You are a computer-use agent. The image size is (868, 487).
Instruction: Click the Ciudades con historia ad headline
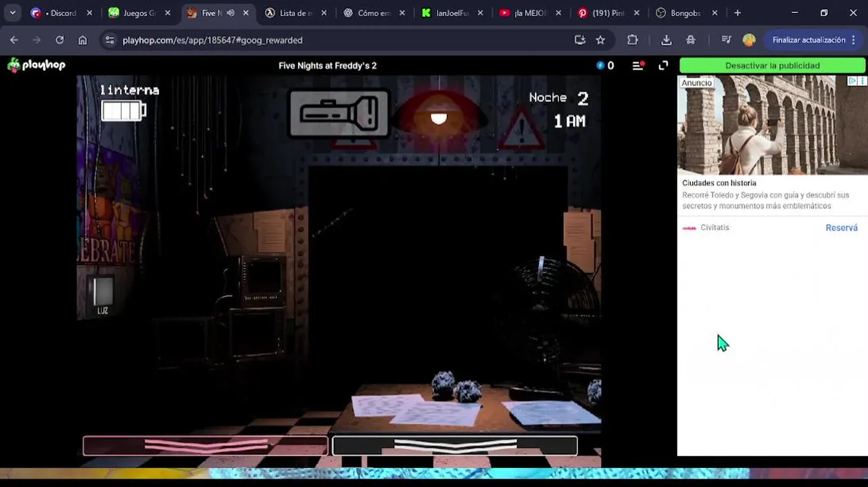pyautogui.click(x=719, y=183)
